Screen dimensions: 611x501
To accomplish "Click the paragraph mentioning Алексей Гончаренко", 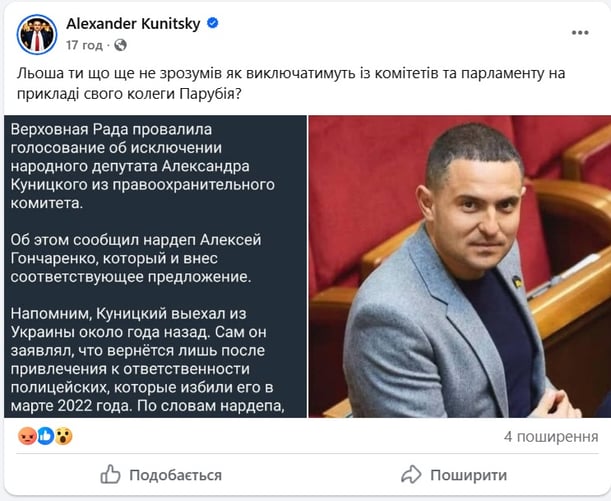I will (x=136, y=258).
